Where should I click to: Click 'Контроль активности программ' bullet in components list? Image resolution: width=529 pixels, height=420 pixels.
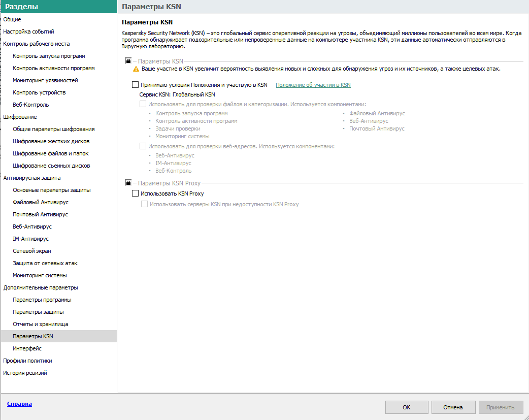[196, 121]
